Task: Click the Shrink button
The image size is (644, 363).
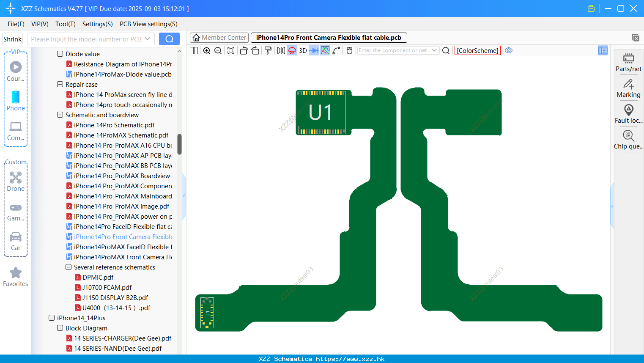Action: (13, 39)
